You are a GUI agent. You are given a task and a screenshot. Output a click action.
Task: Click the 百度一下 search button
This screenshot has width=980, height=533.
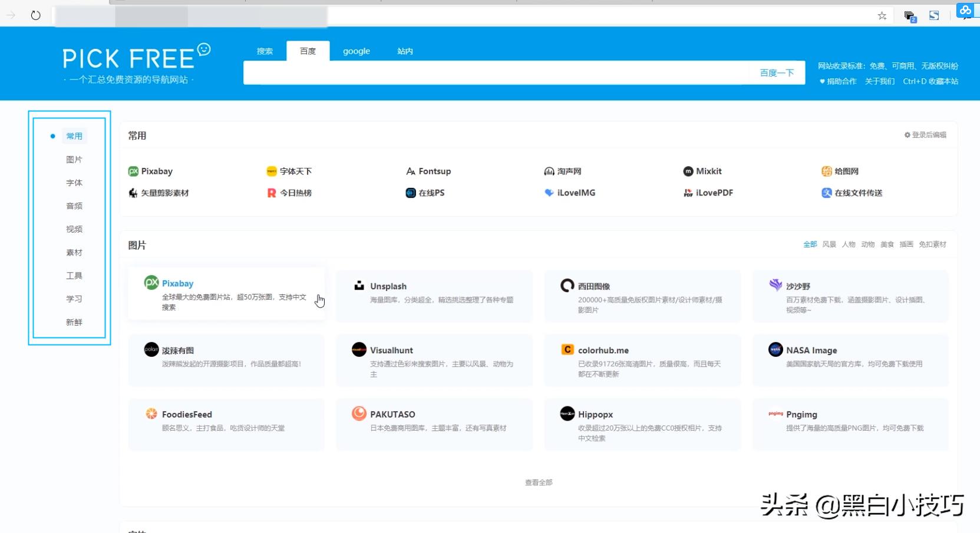777,73
